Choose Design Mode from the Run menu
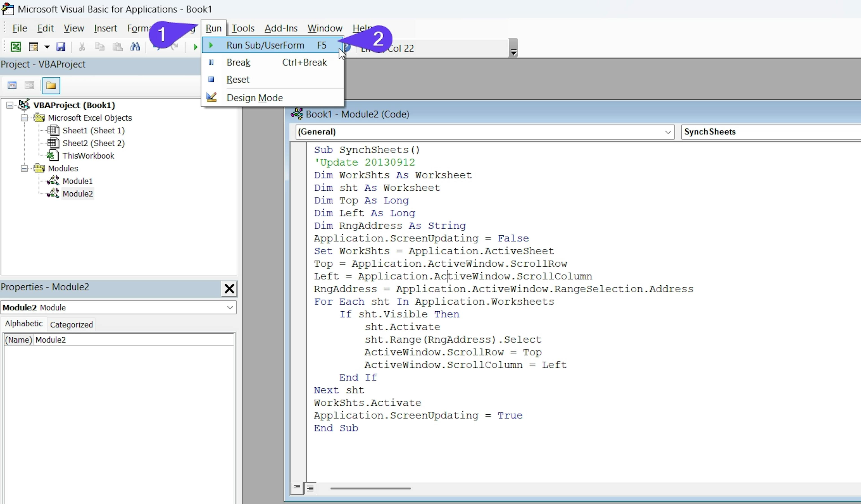 tap(273, 98)
